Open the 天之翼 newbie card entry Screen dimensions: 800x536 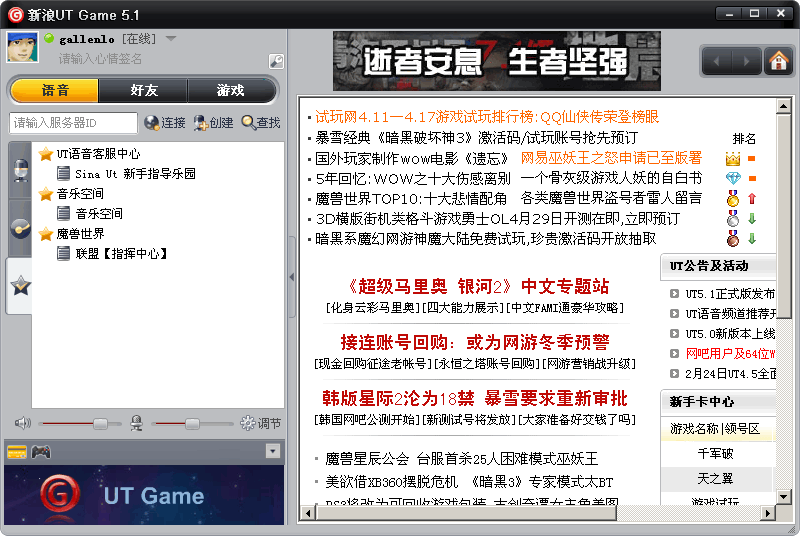(x=715, y=478)
